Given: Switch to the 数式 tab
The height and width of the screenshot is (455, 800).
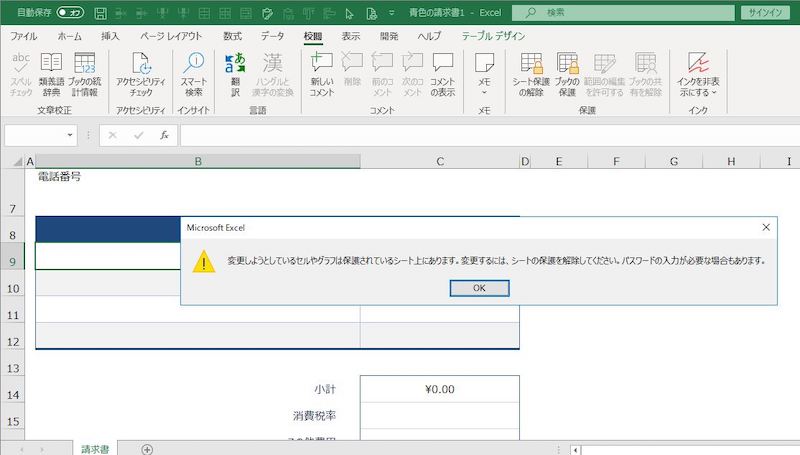Looking at the screenshot, I should pyautogui.click(x=232, y=36).
